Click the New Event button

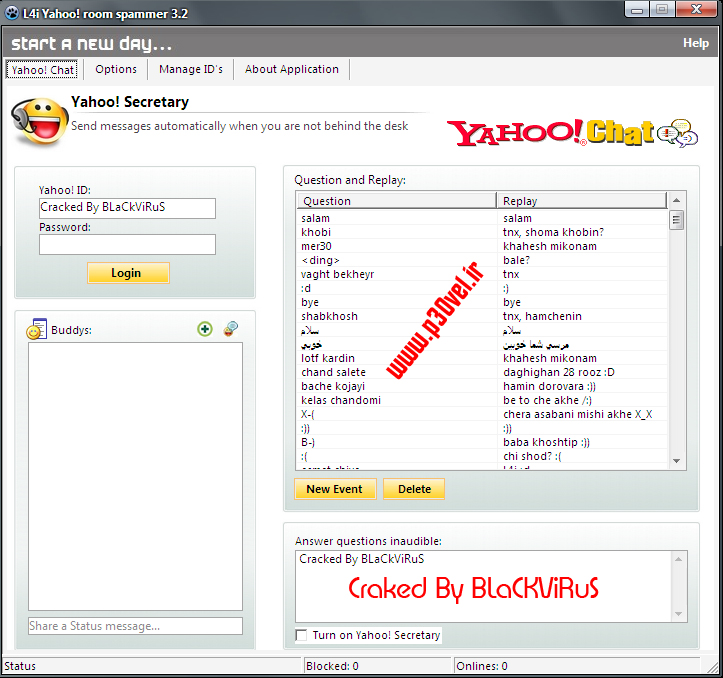click(x=335, y=489)
